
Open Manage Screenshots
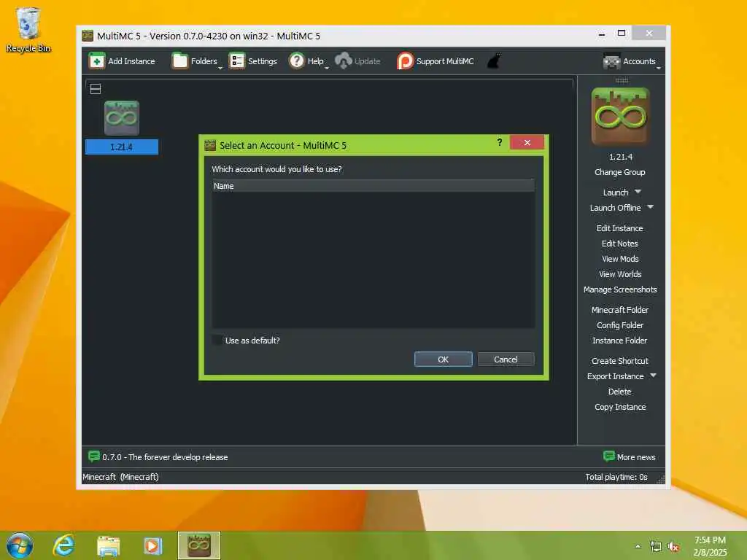pos(620,289)
